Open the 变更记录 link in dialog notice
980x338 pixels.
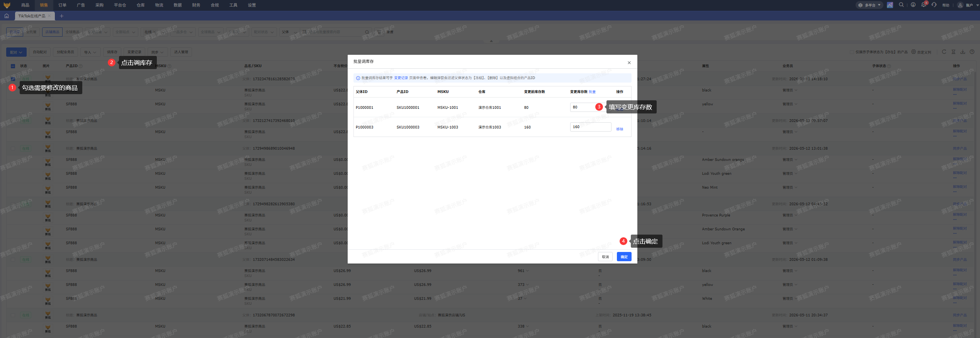(401, 78)
